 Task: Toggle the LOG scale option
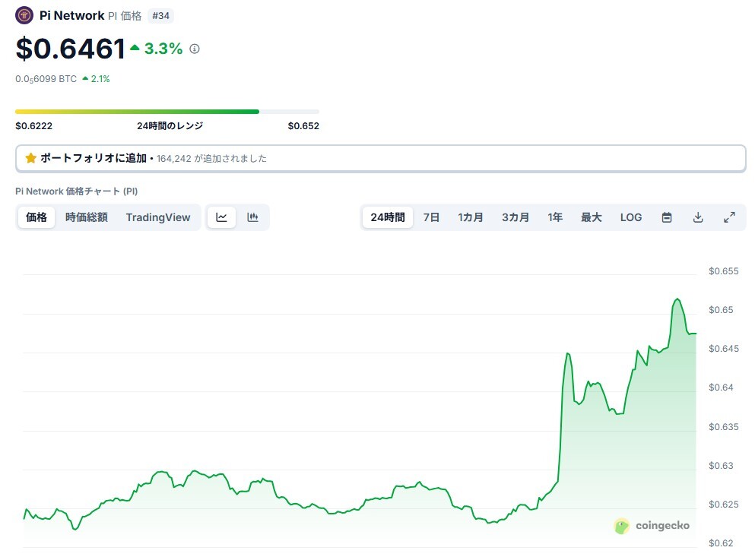pos(631,217)
